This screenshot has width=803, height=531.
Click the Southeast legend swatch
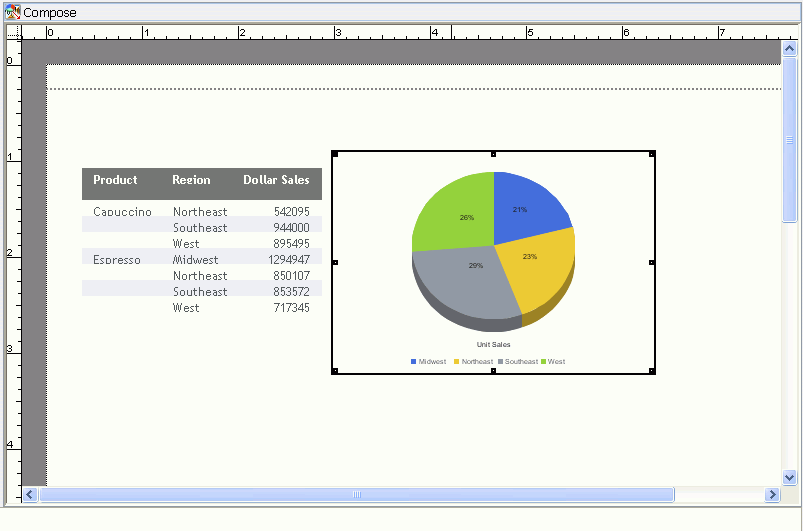(500, 362)
